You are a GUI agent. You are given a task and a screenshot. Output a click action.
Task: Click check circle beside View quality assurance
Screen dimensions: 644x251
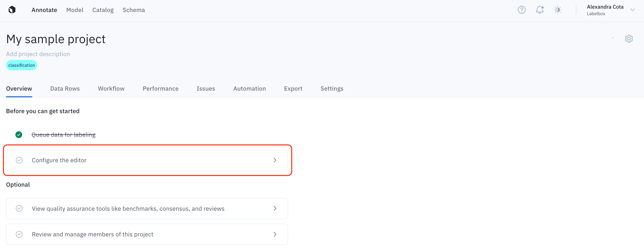19,208
